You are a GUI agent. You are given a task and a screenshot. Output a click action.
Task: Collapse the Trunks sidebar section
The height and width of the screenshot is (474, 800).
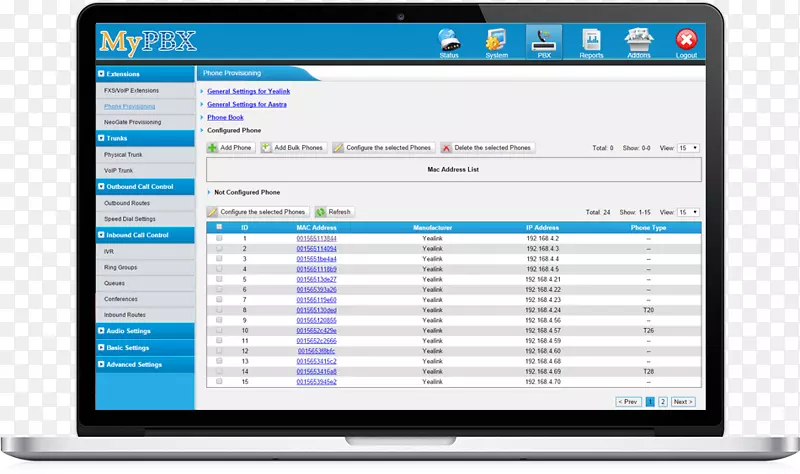coord(101,138)
